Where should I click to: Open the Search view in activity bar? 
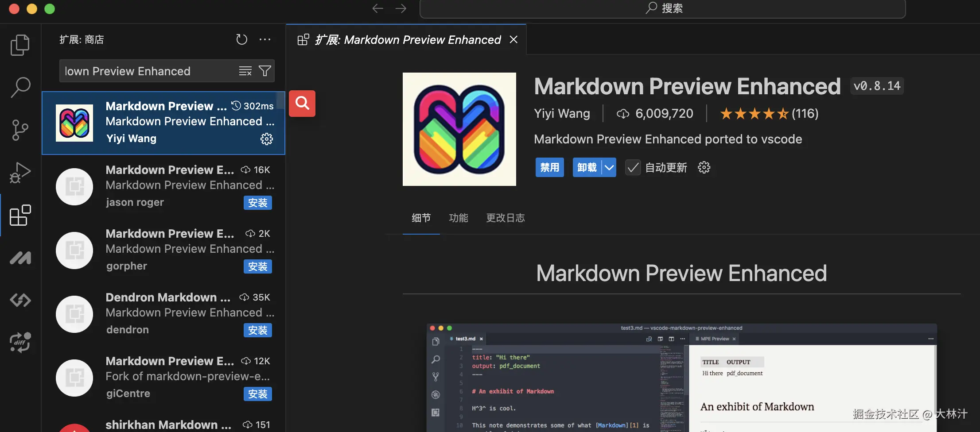click(20, 87)
